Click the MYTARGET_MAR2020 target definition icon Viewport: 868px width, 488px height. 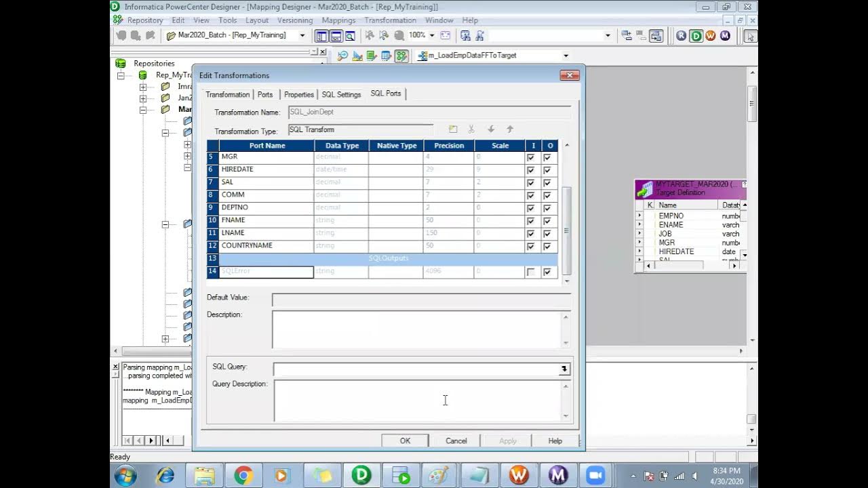(x=646, y=188)
